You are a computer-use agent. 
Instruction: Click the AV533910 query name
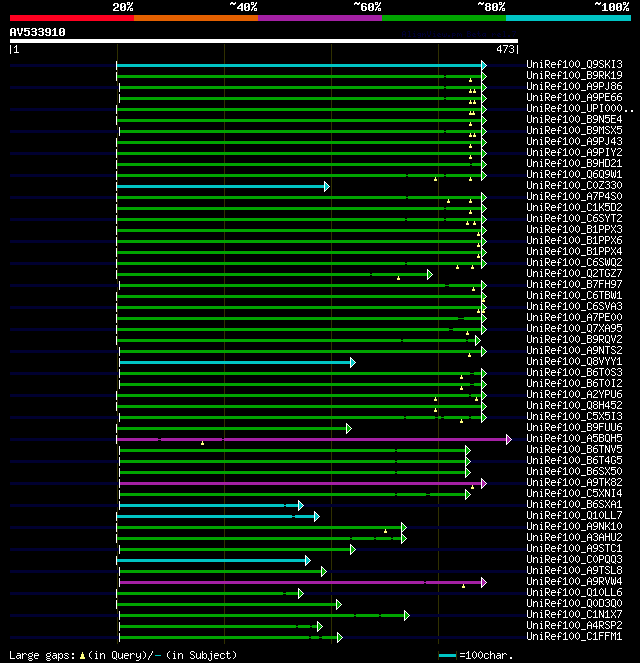[x=38, y=32]
